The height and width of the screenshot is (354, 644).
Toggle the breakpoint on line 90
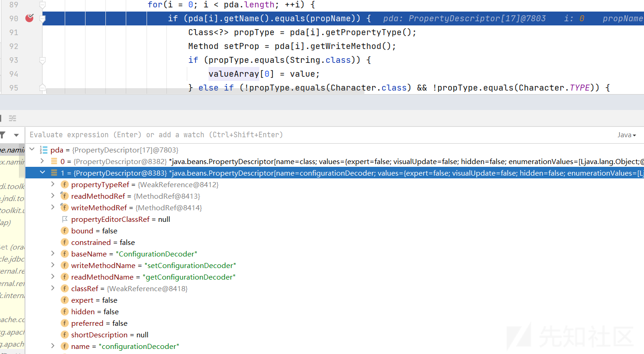click(30, 18)
